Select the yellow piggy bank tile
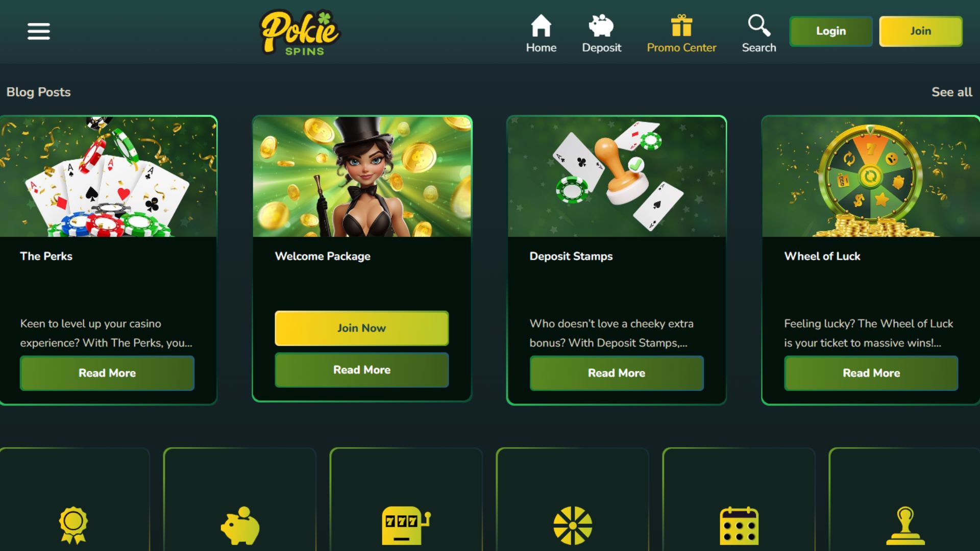This screenshot has height=551, width=980. (x=240, y=499)
